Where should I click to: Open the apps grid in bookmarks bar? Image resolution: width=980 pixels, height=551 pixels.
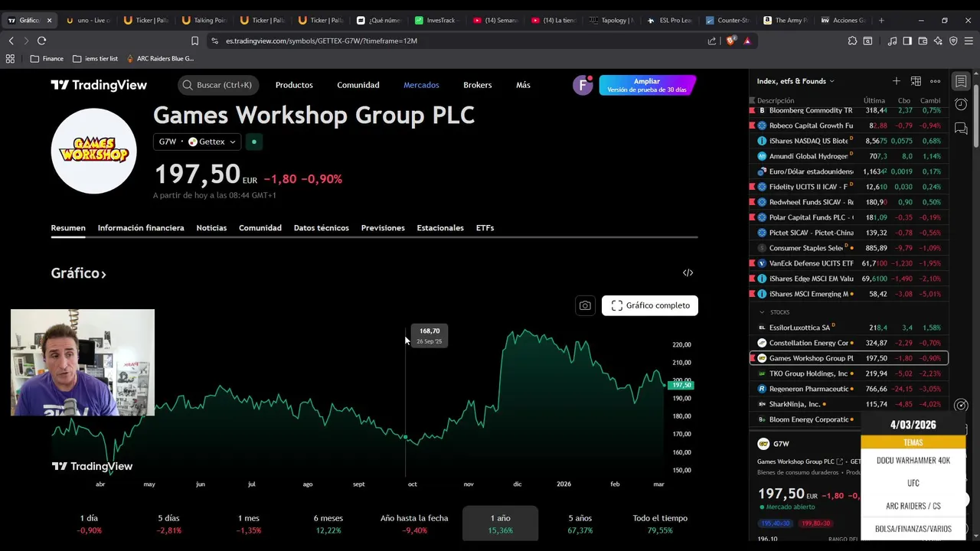10,58
